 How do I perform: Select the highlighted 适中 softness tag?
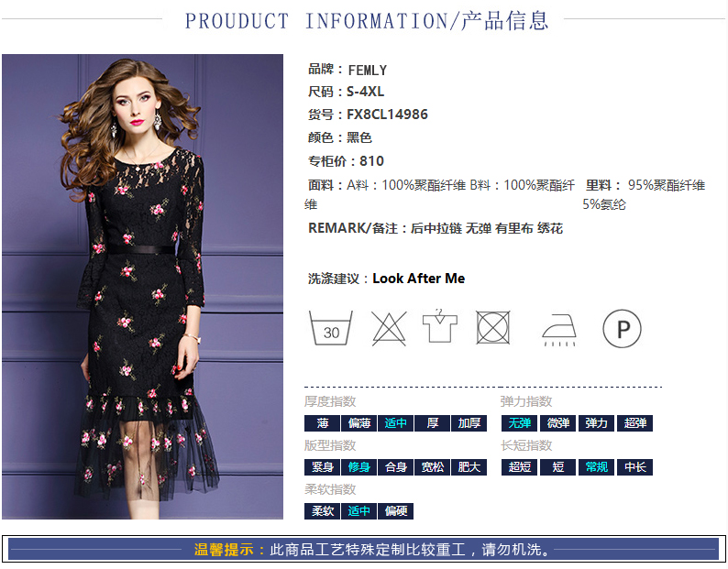(x=358, y=511)
